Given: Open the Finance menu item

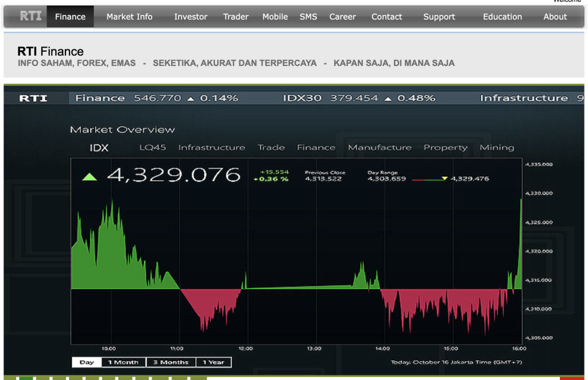Looking at the screenshot, I should [x=70, y=17].
